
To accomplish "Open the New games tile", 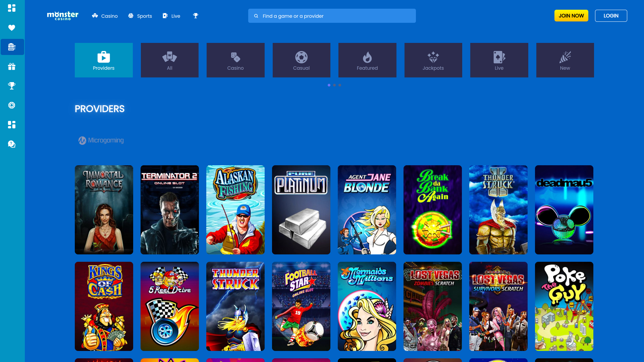I will click(x=565, y=60).
